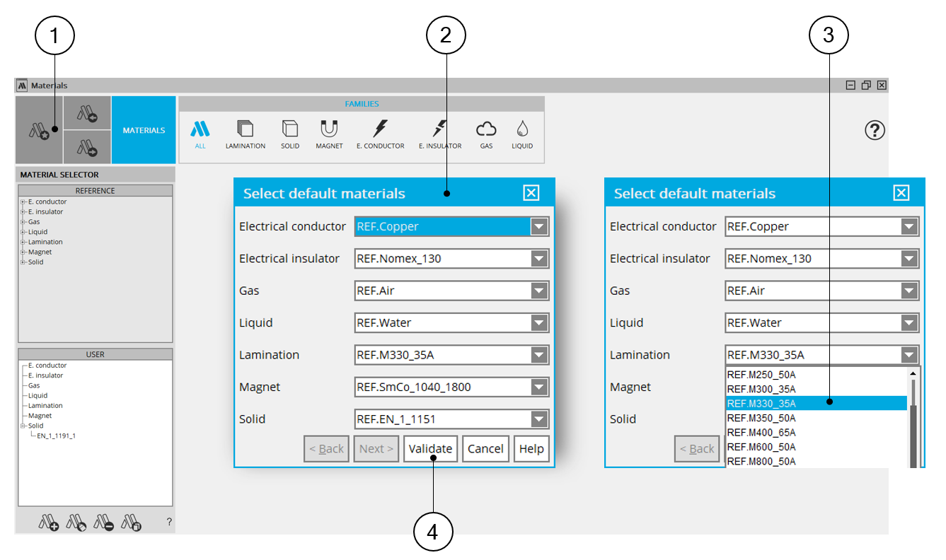Select the Magnet family icon
The width and height of the screenshot is (946, 560).
click(329, 134)
